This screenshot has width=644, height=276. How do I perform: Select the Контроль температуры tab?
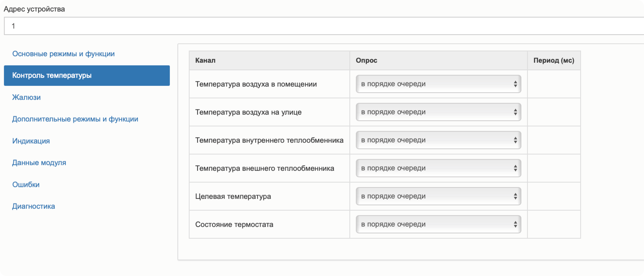pos(87,75)
